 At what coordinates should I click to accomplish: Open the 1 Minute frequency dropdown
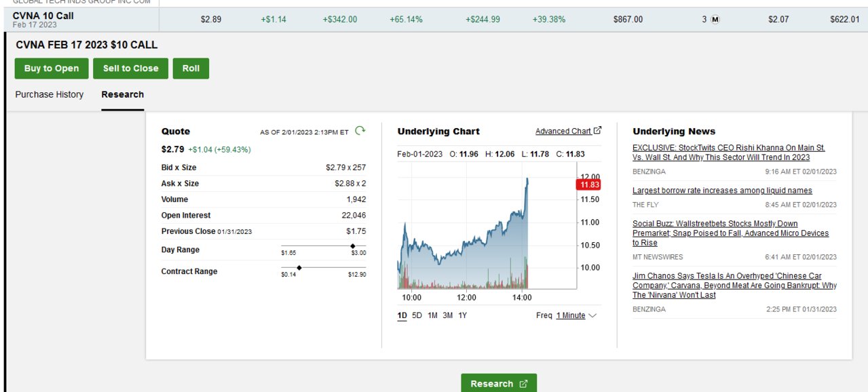click(570, 315)
